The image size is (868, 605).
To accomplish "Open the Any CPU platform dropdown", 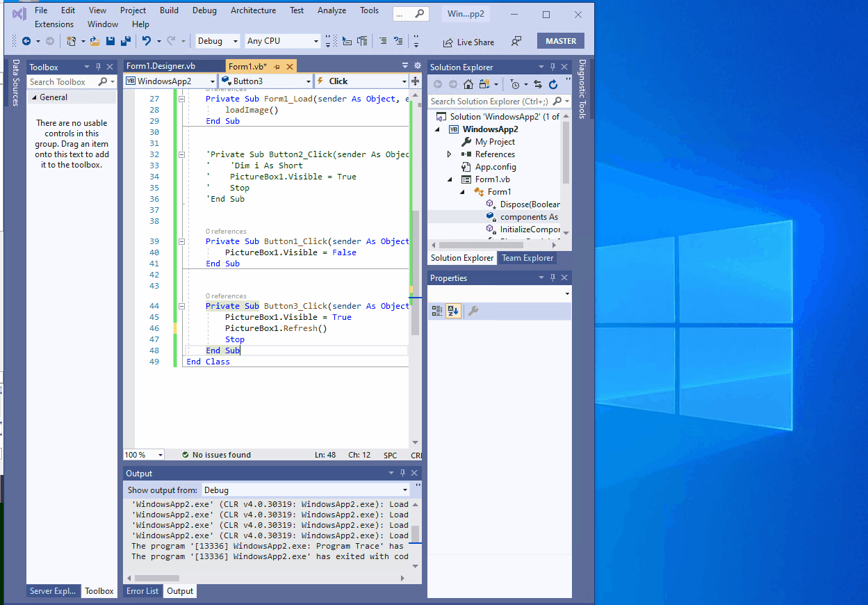I will click(x=282, y=41).
